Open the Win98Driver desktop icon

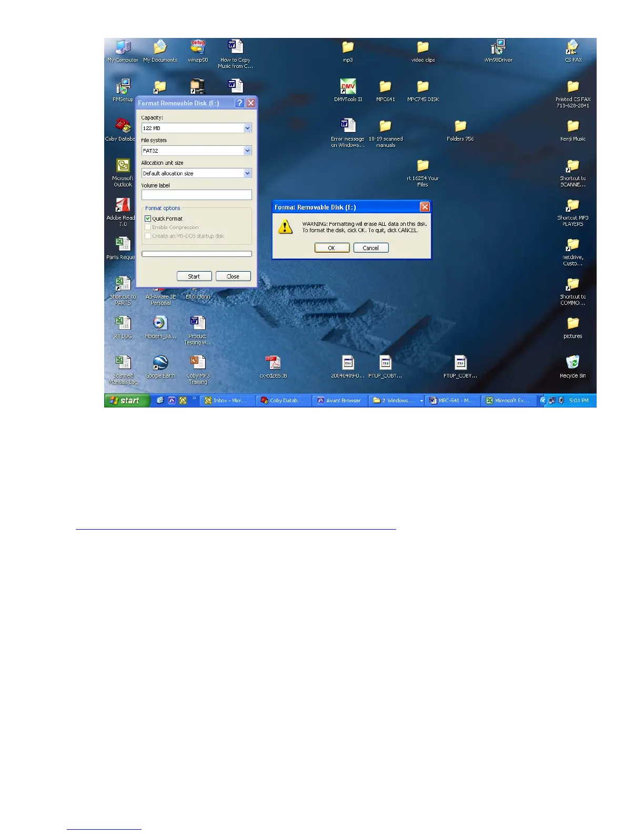[498, 52]
